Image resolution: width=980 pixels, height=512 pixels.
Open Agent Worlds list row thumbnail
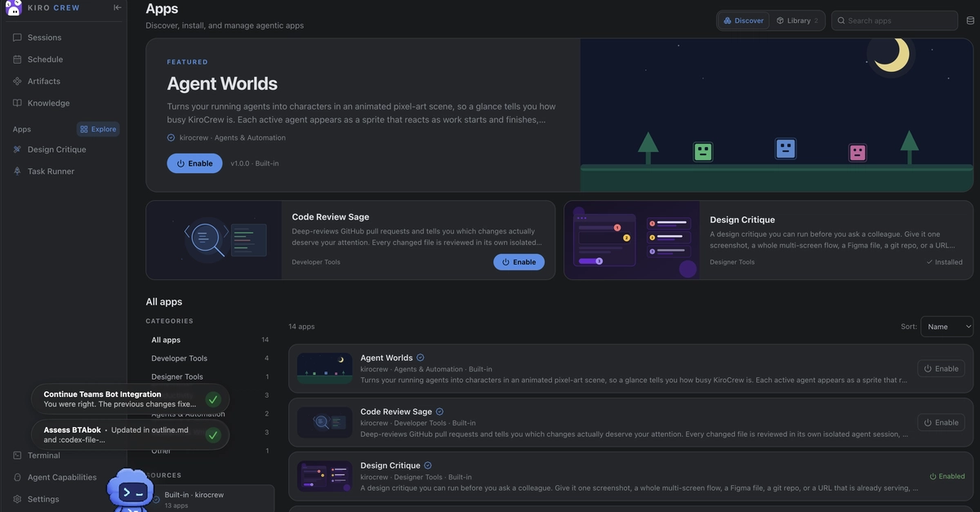coord(325,369)
